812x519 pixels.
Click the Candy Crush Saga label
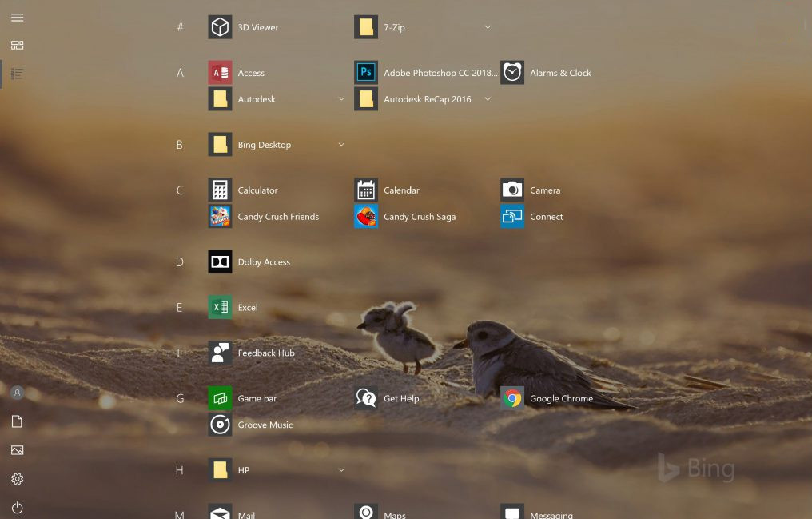tap(420, 217)
